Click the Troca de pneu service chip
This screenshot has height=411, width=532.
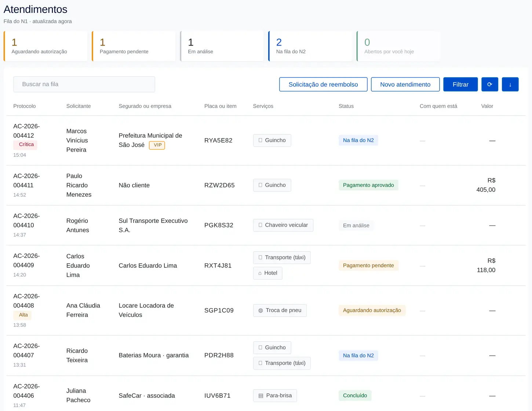coord(280,310)
